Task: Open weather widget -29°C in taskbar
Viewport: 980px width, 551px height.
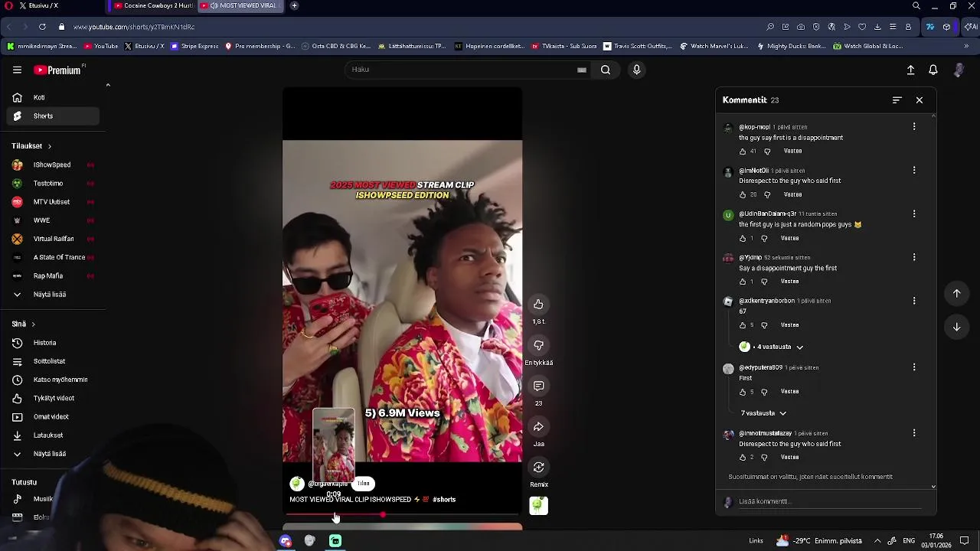Action: tap(818, 541)
